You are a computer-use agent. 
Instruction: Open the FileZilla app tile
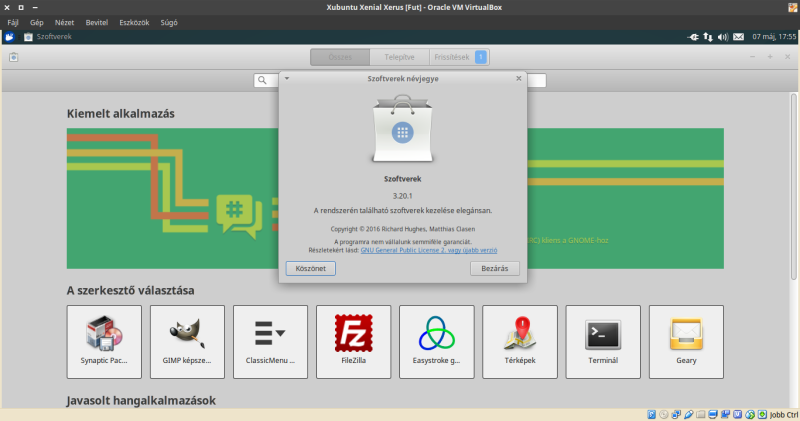[354, 342]
